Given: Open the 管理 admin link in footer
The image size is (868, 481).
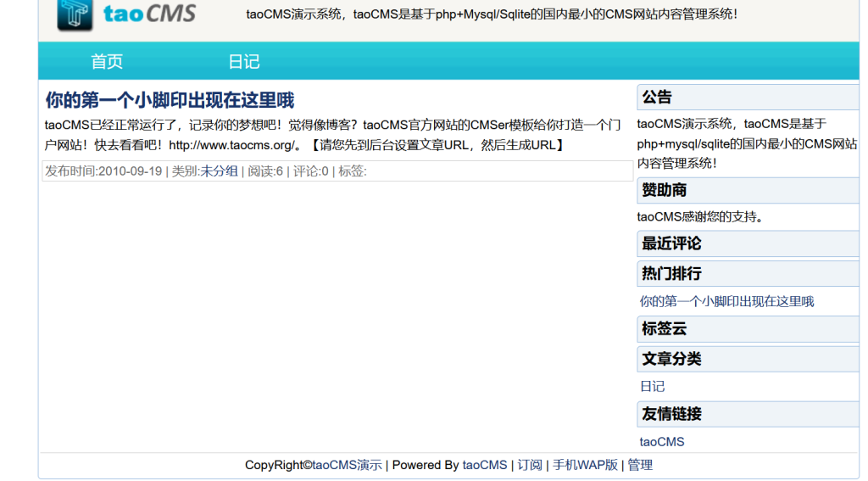Looking at the screenshot, I should pos(640,465).
